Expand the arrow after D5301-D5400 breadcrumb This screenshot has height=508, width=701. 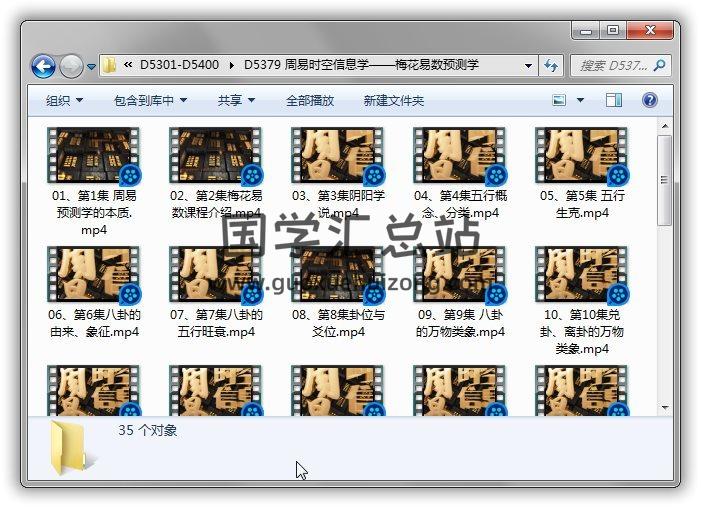[x=231, y=65]
